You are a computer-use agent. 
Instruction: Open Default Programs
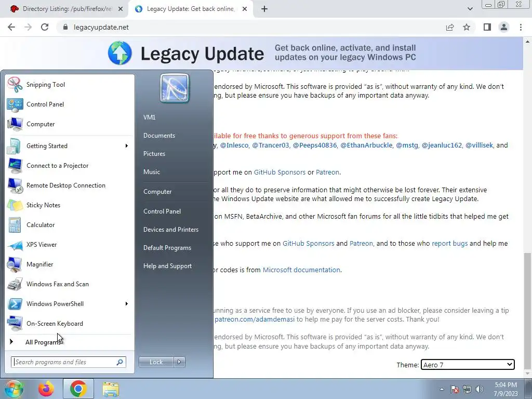coord(167,248)
